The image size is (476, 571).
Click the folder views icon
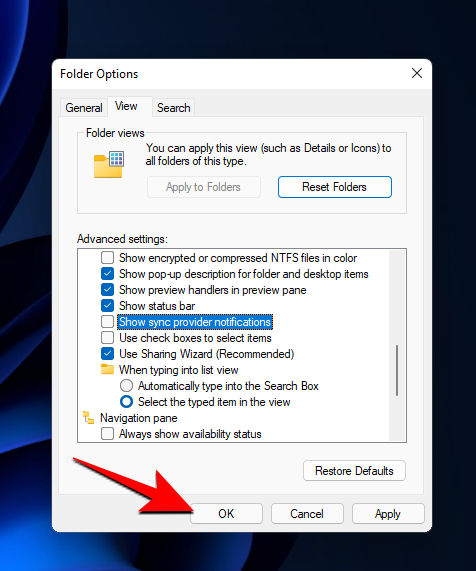tap(109, 164)
